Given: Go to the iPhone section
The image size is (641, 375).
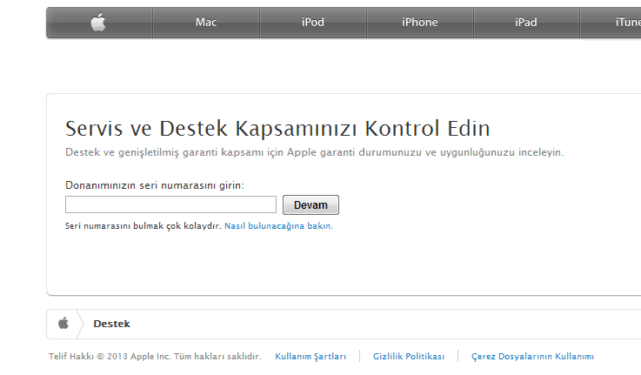Looking at the screenshot, I should (419, 22).
